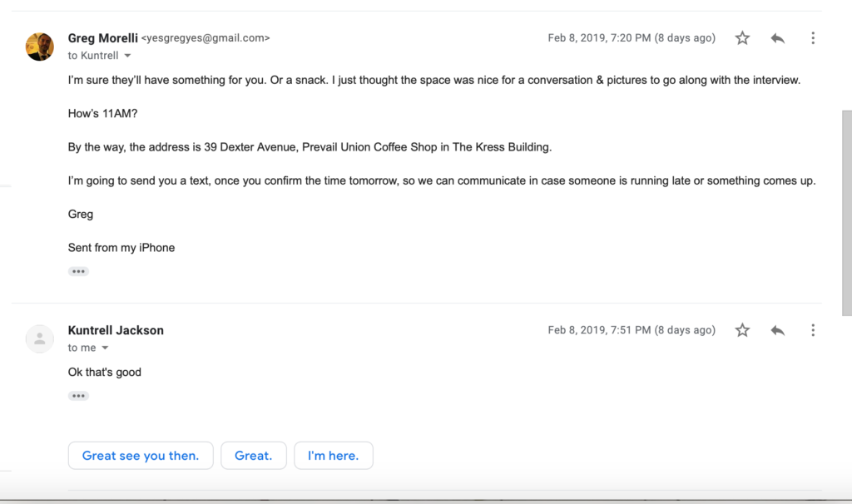Click the vertical scrollbar thumb
Image resolution: width=852 pixels, height=504 pixels.
coord(846,213)
